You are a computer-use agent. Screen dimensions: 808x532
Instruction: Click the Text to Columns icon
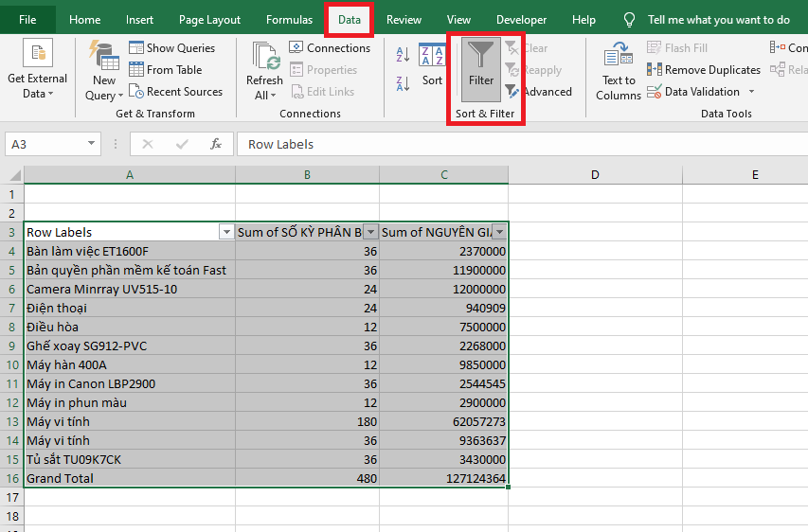(x=618, y=57)
